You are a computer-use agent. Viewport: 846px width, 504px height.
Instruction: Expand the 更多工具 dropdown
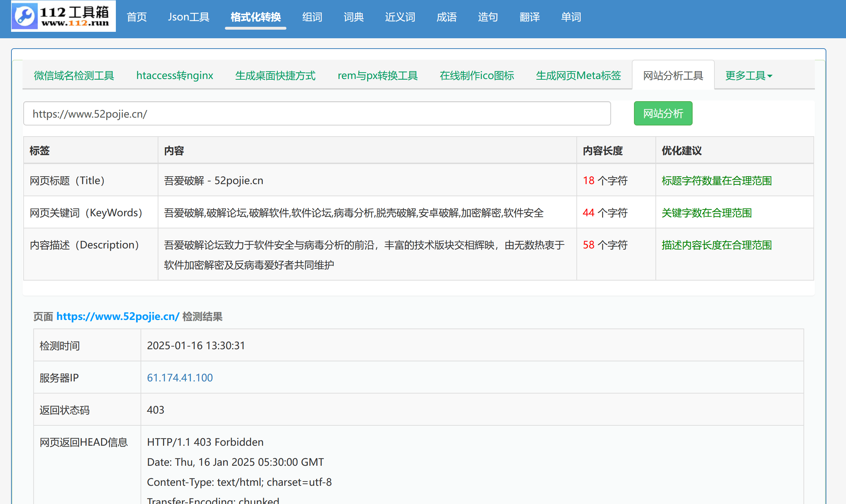[749, 75]
